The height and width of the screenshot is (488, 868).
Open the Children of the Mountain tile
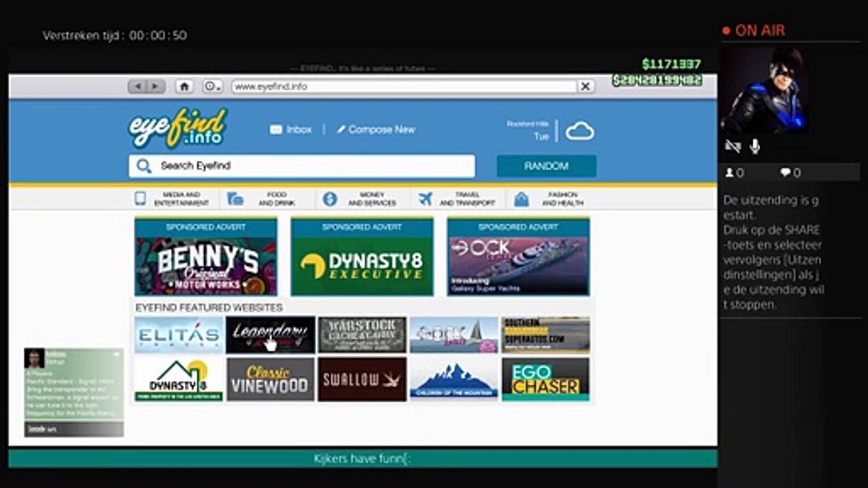click(454, 380)
